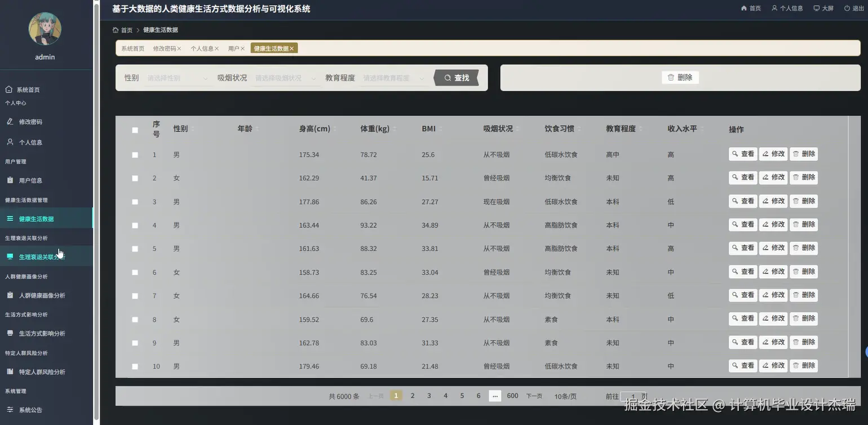Close the 个人信息 tab
This screenshot has height=425, width=868.
(x=216, y=48)
